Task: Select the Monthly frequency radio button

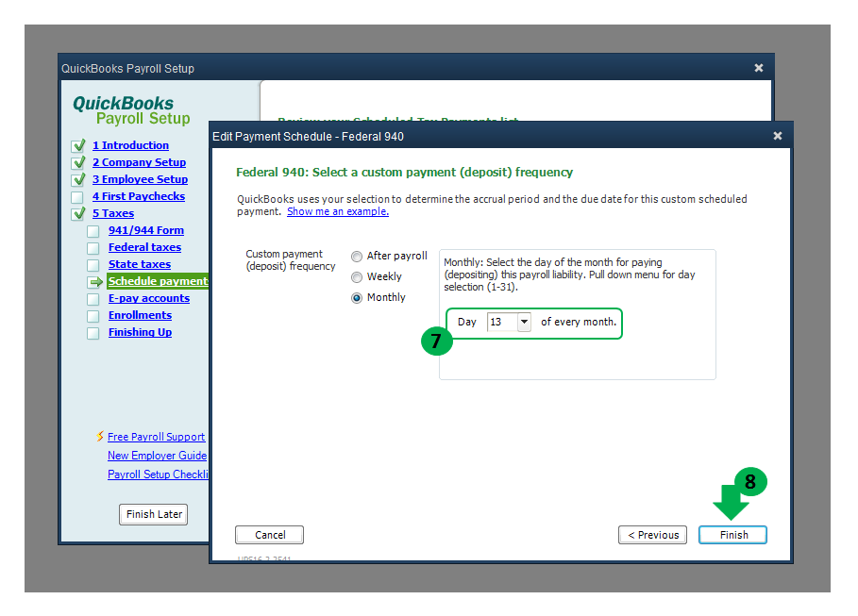Action: pyautogui.click(x=357, y=297)
